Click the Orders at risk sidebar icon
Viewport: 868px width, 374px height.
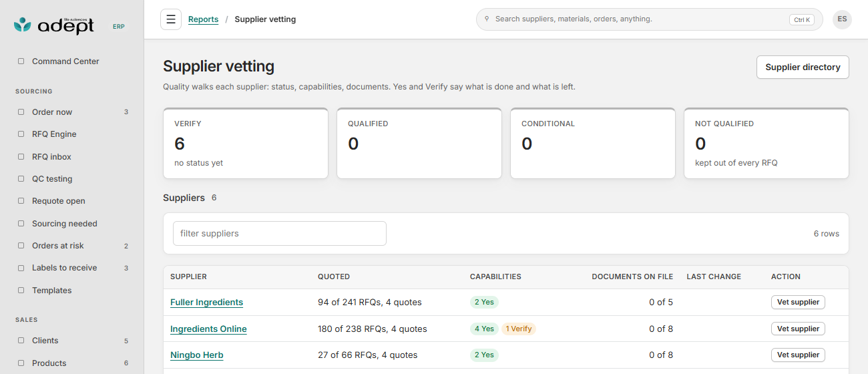click(x=21, y=246)
